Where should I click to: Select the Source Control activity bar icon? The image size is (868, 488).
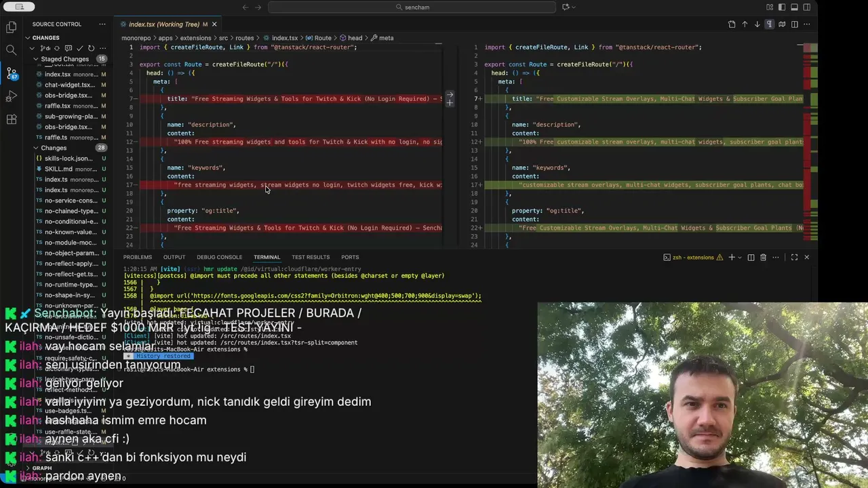[x=12, y=73]
